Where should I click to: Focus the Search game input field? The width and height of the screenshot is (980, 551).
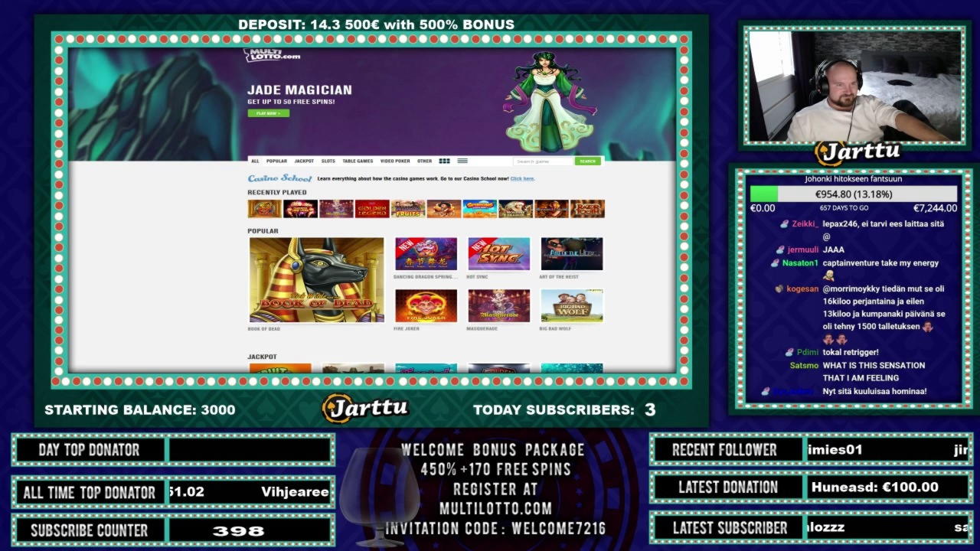coord(544,161)
